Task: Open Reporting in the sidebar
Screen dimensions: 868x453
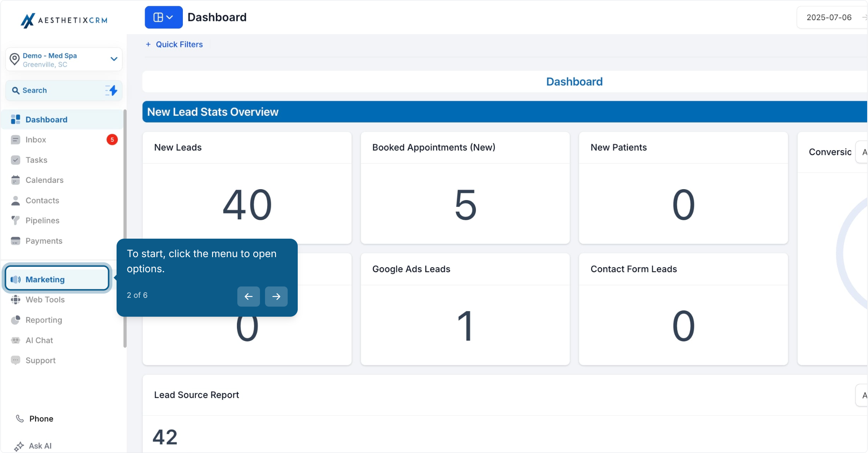Action: pyautogui.click(x=63, y=320)
